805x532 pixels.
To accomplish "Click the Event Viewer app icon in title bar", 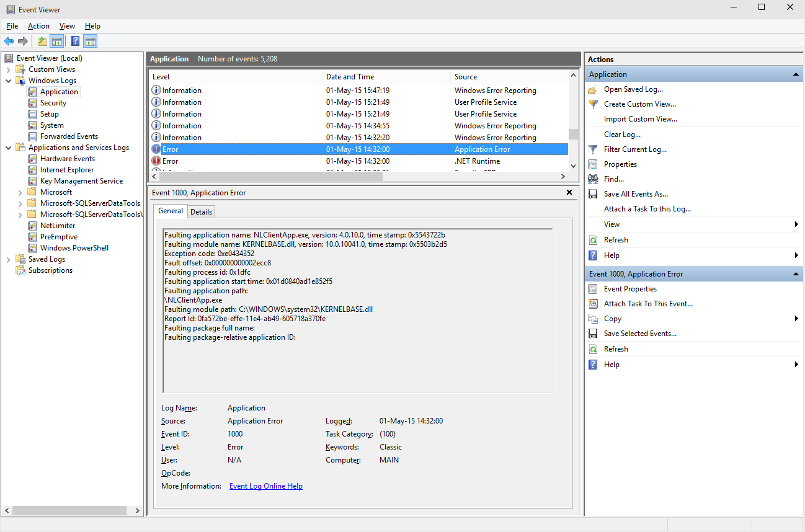I will [x=11, y=9].
